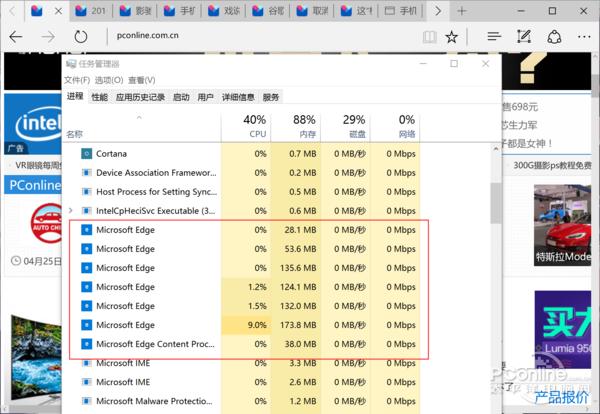The height and width of the screenshot is (414, 600).
Task: Close the active Edge tab
Action: coord(58,11)
